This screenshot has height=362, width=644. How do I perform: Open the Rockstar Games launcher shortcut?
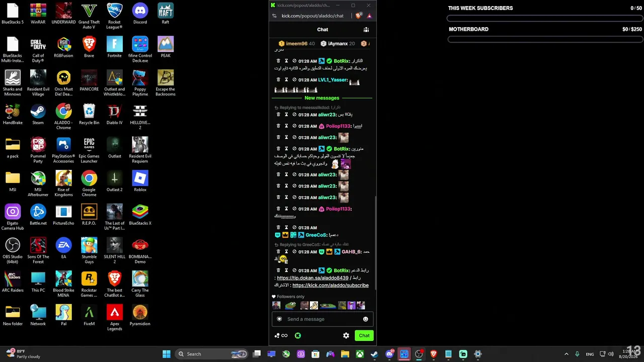coord(89,285)
